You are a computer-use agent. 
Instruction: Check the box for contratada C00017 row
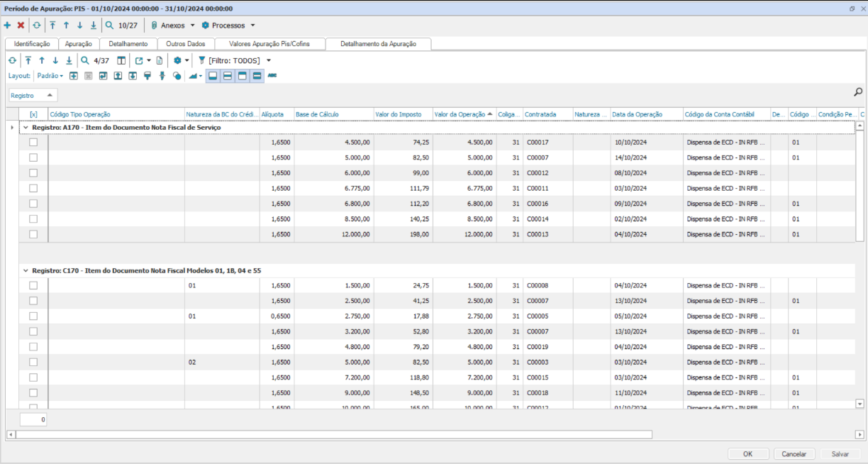tap(33, 142)
